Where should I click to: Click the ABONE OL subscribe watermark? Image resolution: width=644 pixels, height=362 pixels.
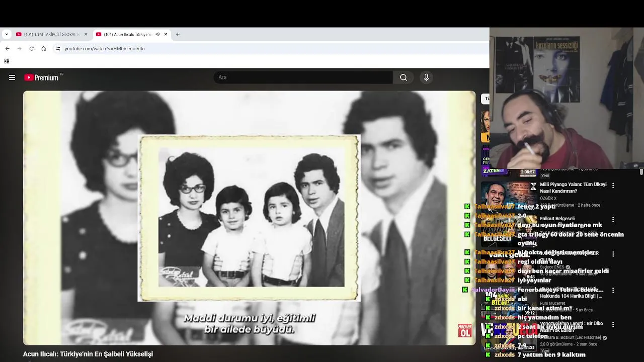point(465,330)
